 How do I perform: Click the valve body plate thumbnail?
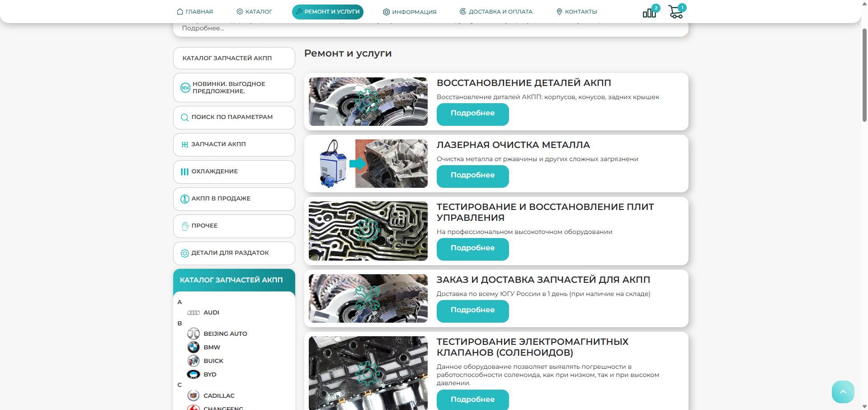click(x=368, y=231)
